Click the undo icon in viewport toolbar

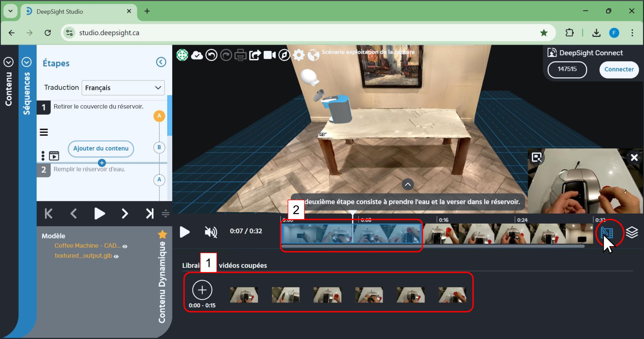point(211,55)
